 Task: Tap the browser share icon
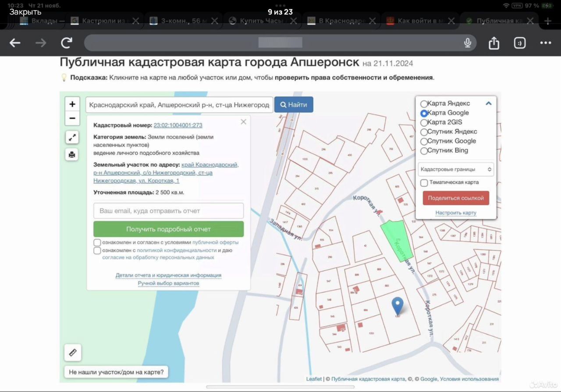click(494, 43)
